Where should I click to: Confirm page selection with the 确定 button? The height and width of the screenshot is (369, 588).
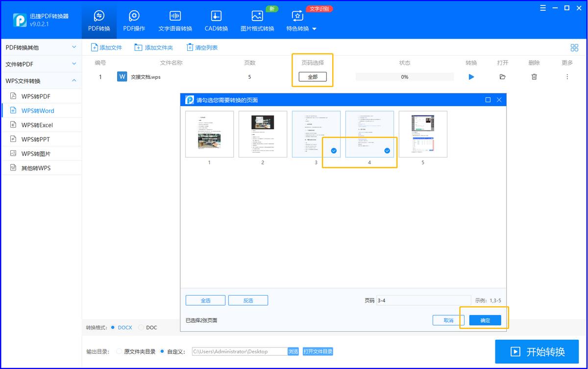pyautogui.click(x=485, y=320)
